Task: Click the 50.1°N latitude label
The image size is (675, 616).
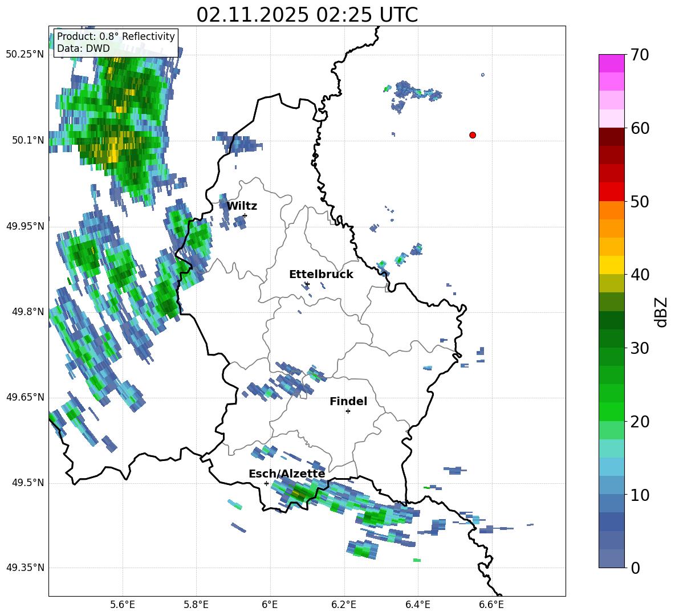Action: tap(28, 140)
